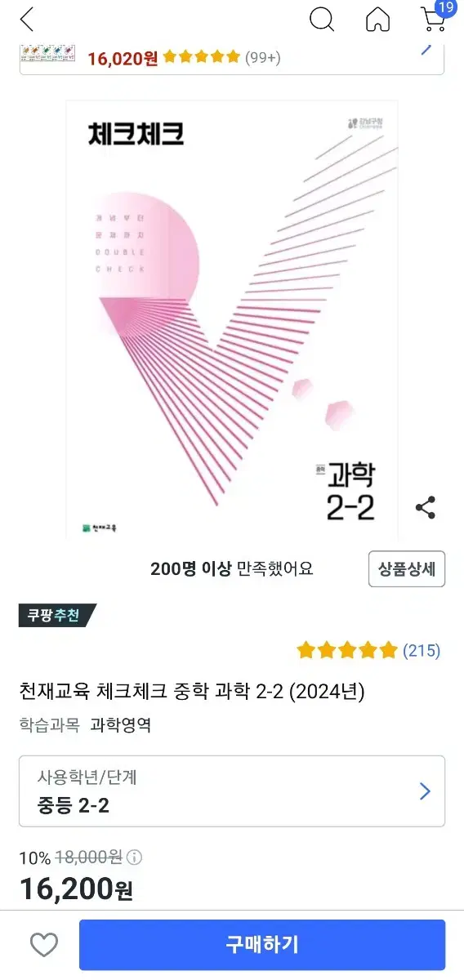Viewport: 464px width, 980px height.
Task: Open 상품상세 product details
Action: pyautogui.click(x=407, y=568)
